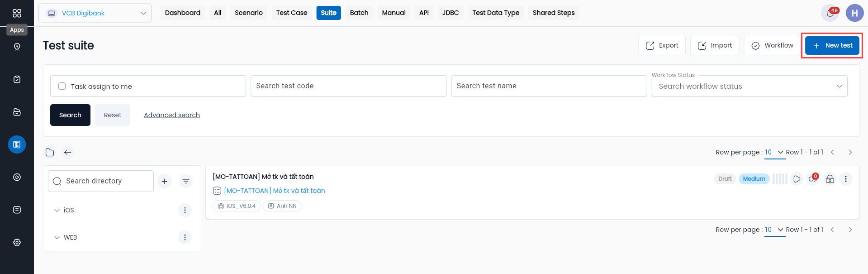Image resolution: width=868 pixels, height=274 pixels.
Task: Select the Shared Steps tab
Action: tap(554, 13)
